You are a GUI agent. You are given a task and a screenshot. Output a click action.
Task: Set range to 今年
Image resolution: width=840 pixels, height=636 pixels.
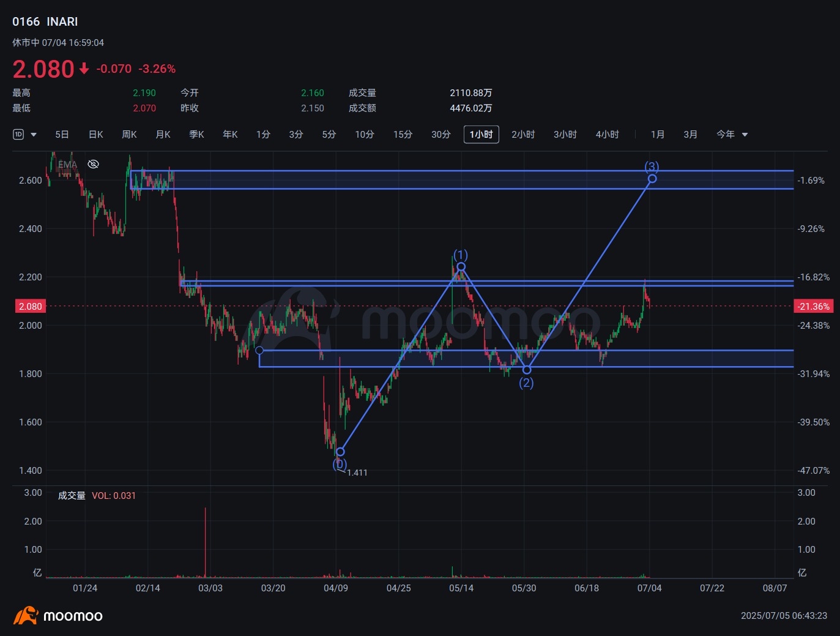[x=726, y=134]
